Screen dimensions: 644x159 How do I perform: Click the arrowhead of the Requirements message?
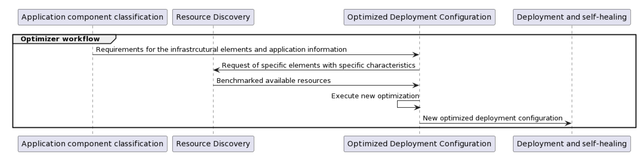click(416, 55)
